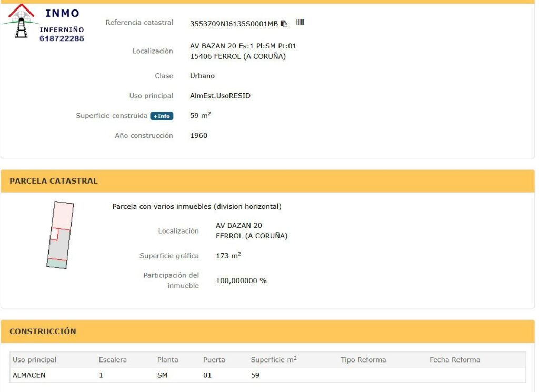Click the Uso principal column header in the table
This screenshot has width=539, height=392.
[x=34, y=360]
